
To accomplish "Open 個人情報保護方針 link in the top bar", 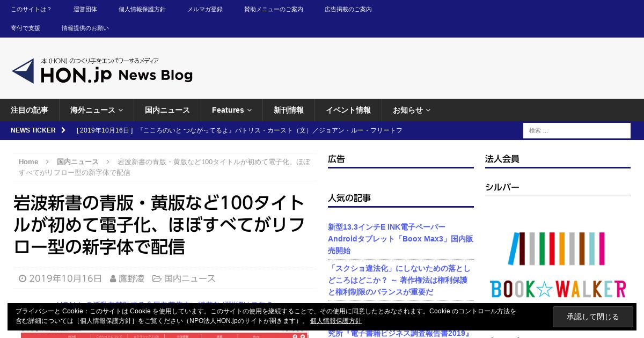I will [x=142, y=9].
